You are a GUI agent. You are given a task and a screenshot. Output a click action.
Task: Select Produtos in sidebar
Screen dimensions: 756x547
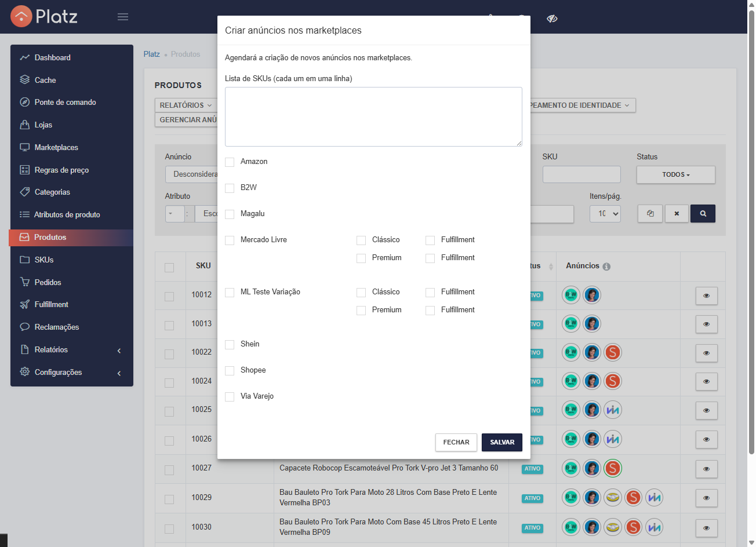pos(72,237)
